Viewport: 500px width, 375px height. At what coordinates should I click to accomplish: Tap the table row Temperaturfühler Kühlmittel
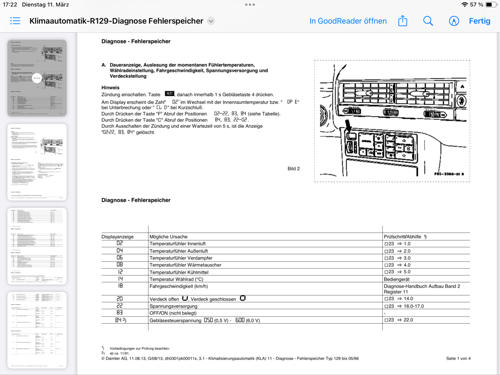286,272
